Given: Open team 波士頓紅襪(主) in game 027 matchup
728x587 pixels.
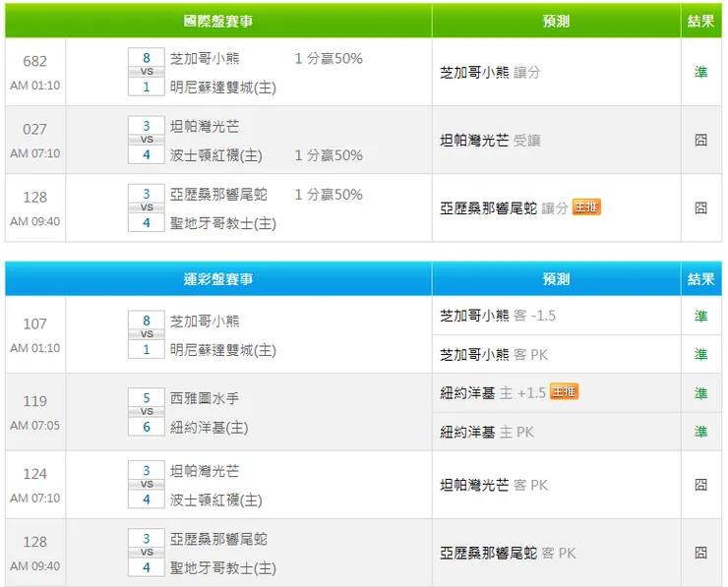Looking at the screenshot, I should 215,155.
